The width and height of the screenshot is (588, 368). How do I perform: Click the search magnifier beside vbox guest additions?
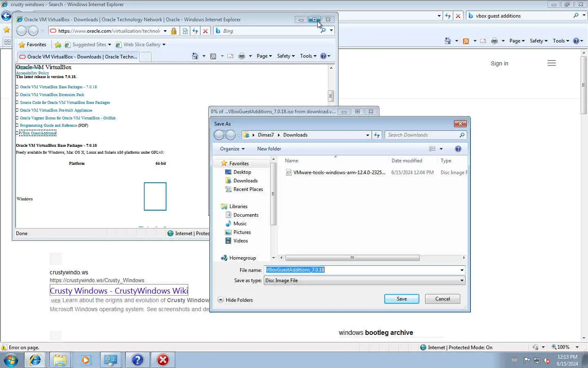(x=576, y=16)
